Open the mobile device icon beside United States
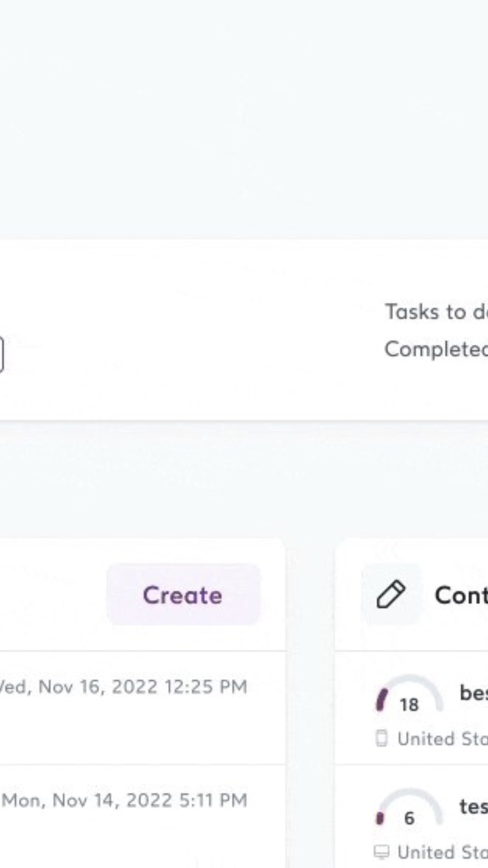The image size is (488, 868). [382, 739]
